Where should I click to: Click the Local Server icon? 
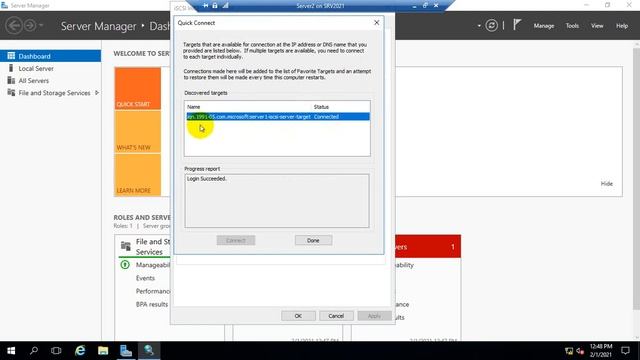click(x=11, y=68)
